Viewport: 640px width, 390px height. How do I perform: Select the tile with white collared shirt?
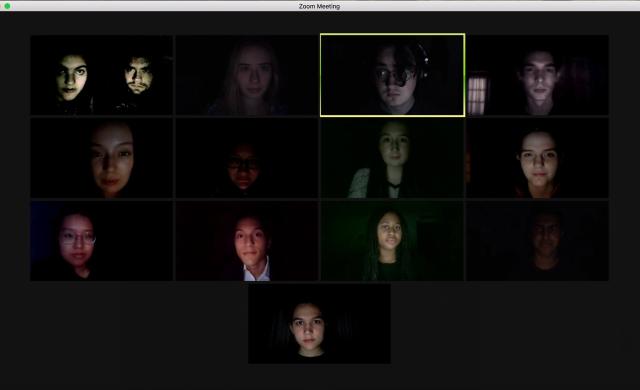pyautogui.click(x=247, y=241)
